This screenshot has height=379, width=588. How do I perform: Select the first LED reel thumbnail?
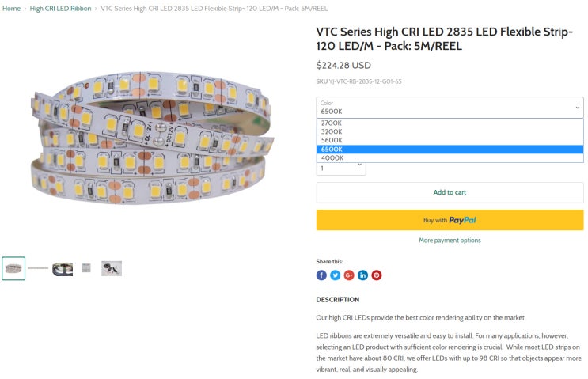13,268
